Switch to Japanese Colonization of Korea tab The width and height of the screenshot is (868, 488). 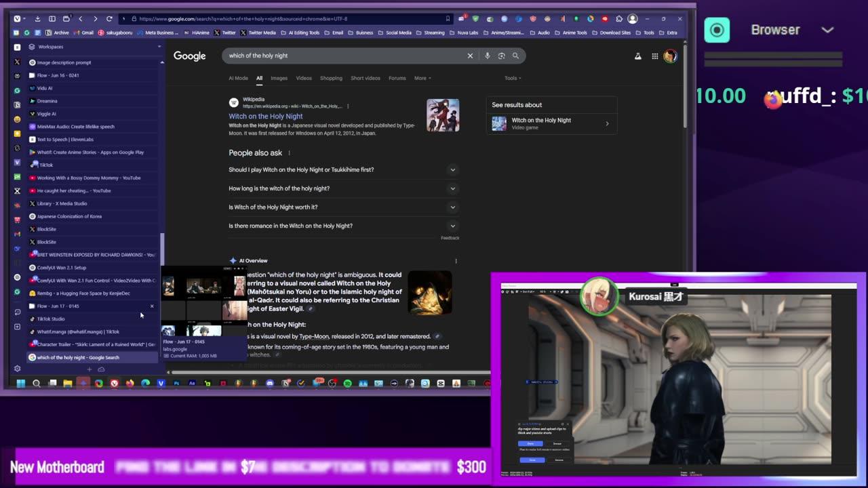tap(92, 216)
